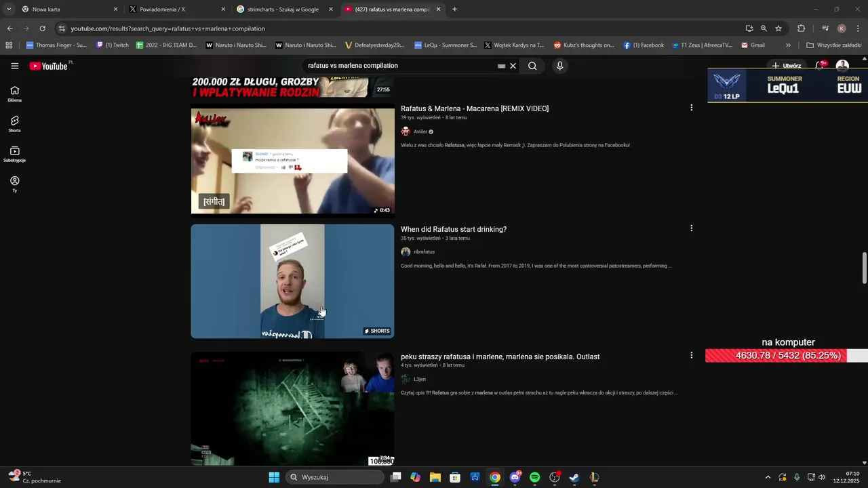Open Chrome zoom magnifier in address bar
868x488 pixels.
click(x=764, y=28)
